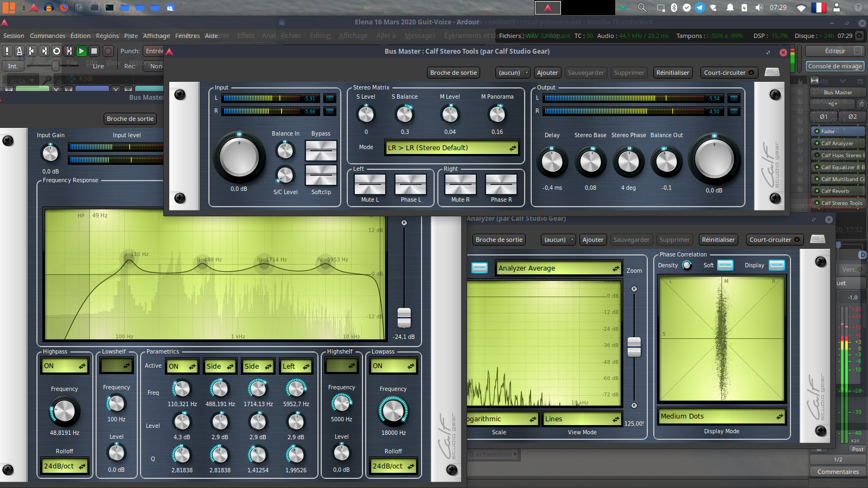Toggle the Mute L switch

point(370,185)
